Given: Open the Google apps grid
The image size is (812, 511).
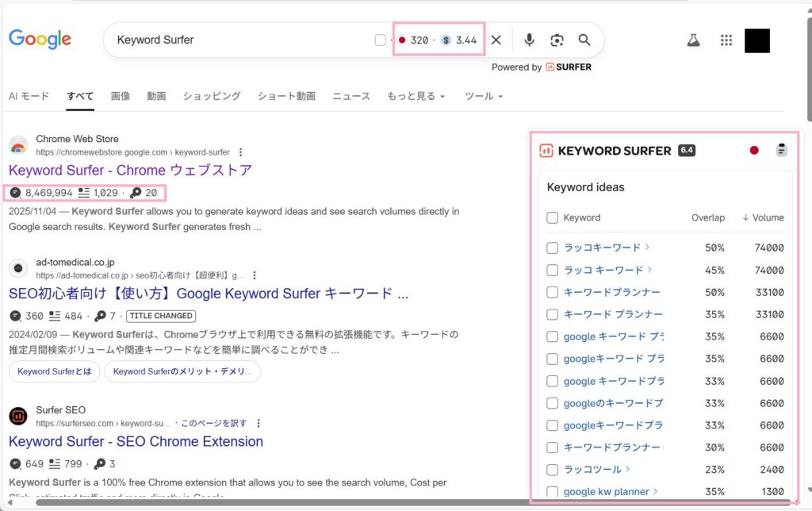Looking at the screenshot, I should [x=726, y=40].
